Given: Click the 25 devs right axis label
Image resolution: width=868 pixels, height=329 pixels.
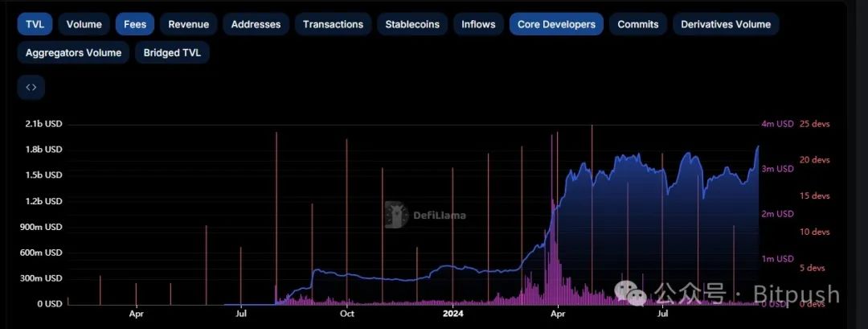Looking at the screenshot, I should (x=814, y=124).
